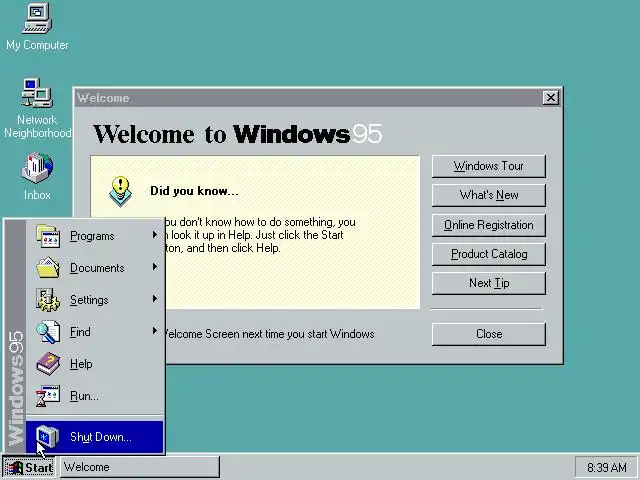The image size is (640, 480).
Task: Click the 8:39 AM clock in the tray
Action: (x=607, y=467)
